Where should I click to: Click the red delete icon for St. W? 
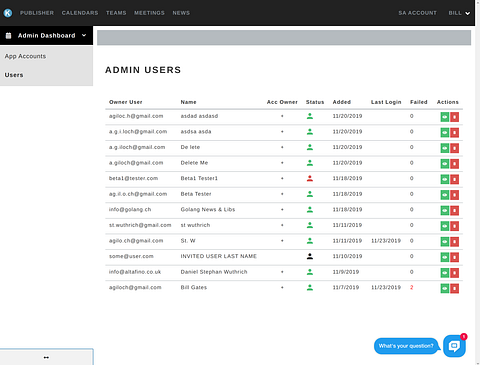pos(454,242)
